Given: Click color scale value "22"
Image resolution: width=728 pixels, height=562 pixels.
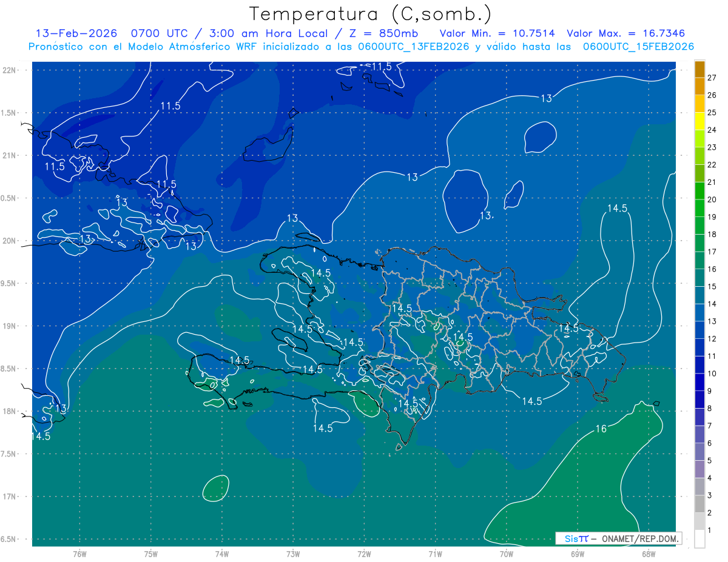Looking at the screenshot, I should (x=712, y=165).
